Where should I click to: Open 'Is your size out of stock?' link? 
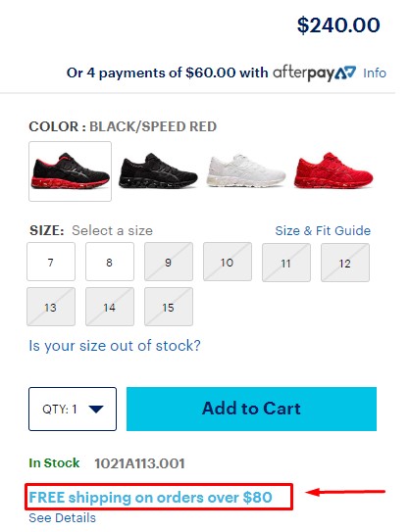(x=115, y=346)
